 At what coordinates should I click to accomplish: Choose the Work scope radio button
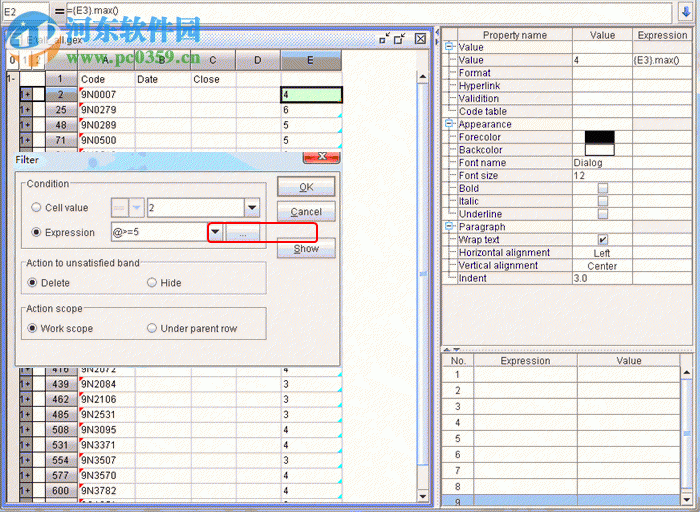coord(32,328)
